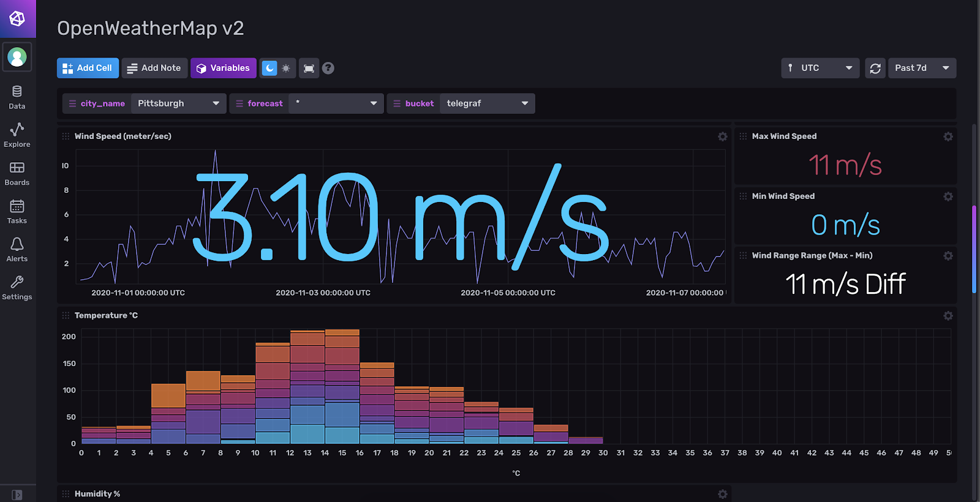Open the help question mark icon

tap(328, 68)
